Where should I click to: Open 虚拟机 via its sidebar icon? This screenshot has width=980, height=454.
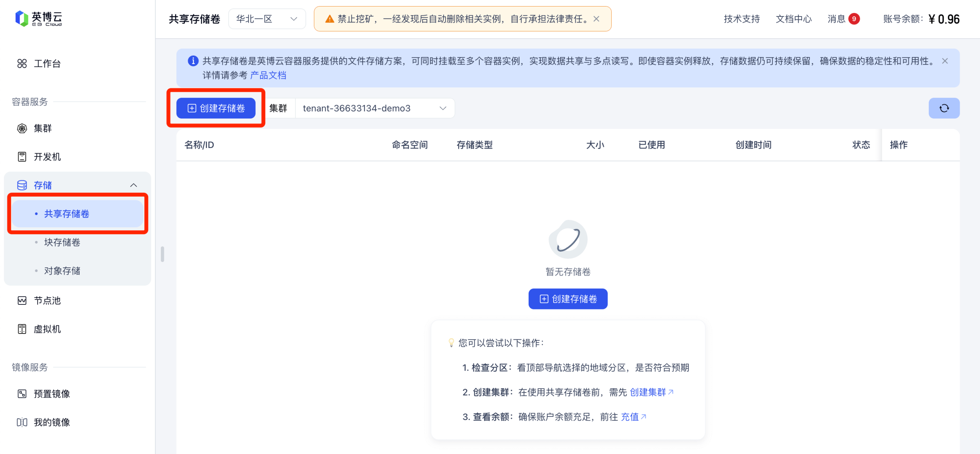point(22,329)
